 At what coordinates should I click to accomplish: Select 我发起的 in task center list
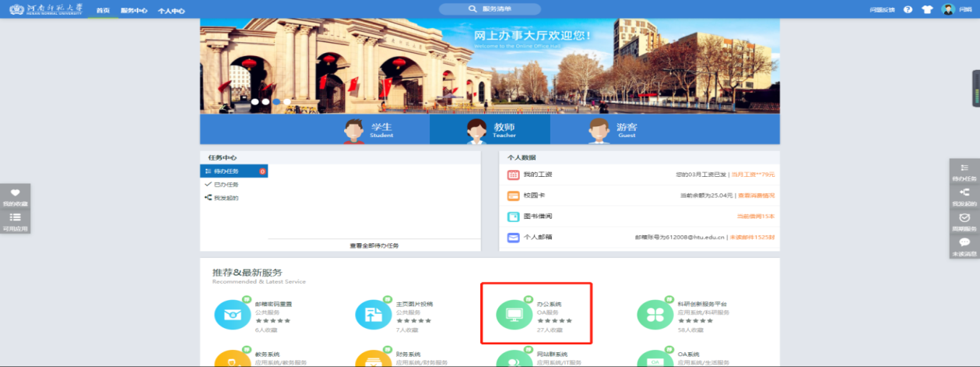pyautogui.click(x=226, y=198)
